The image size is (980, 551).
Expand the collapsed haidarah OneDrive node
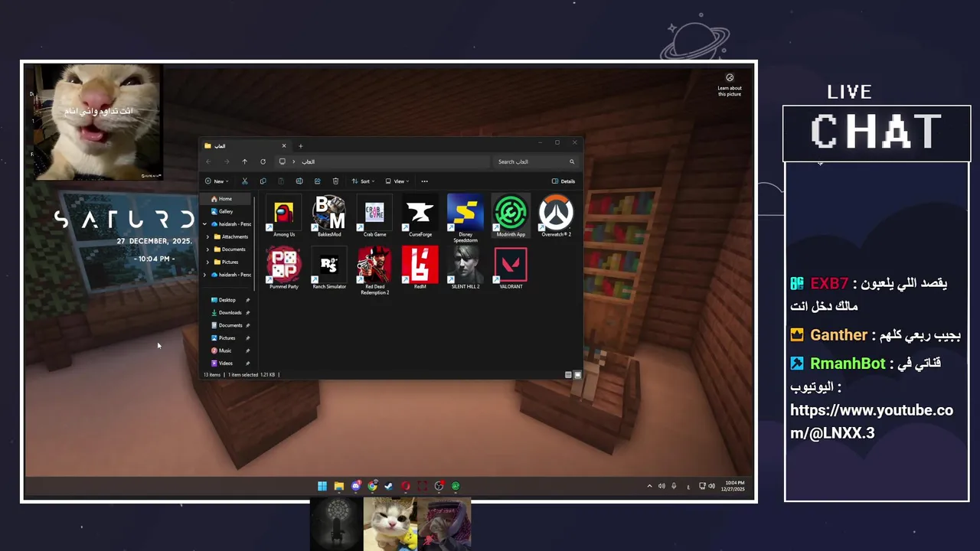point(204,275)
